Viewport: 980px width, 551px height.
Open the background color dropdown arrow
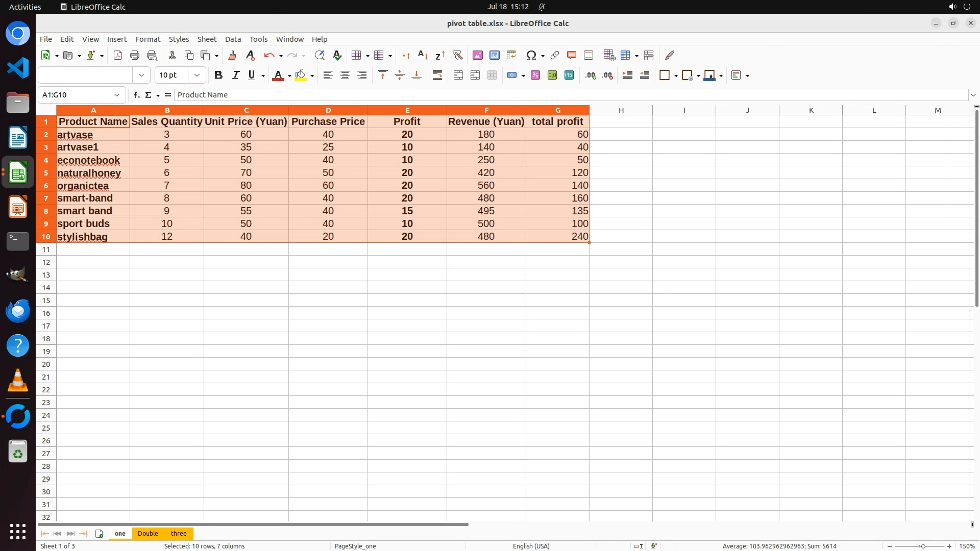tap(312, 76)
